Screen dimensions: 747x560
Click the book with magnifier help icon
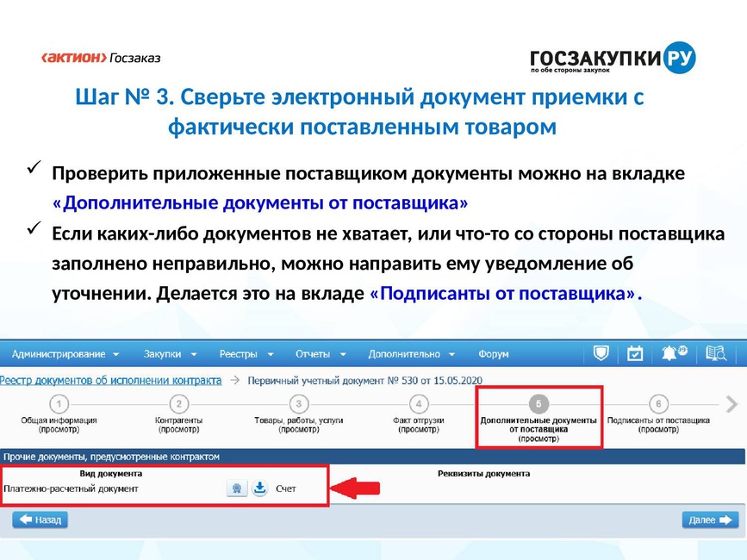(716, 353)
